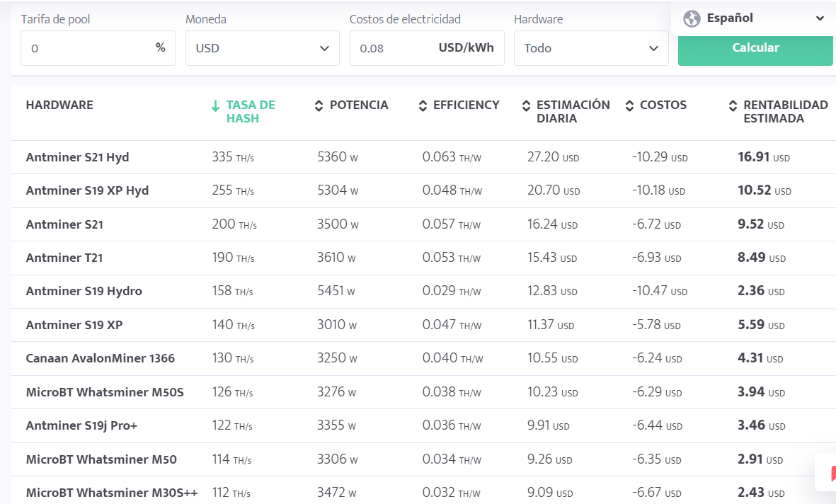This screenshot has width=836, height=504.
Task: Click the Costos sort arrows icon
Action: (630, 105)
